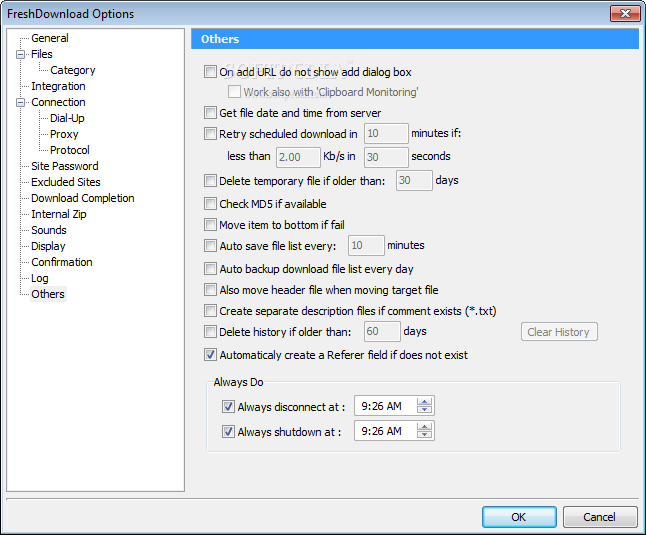Screen dimensions: 646x535
Task: Decrease shutdown time with down arrow
Action: click(424, 435)
